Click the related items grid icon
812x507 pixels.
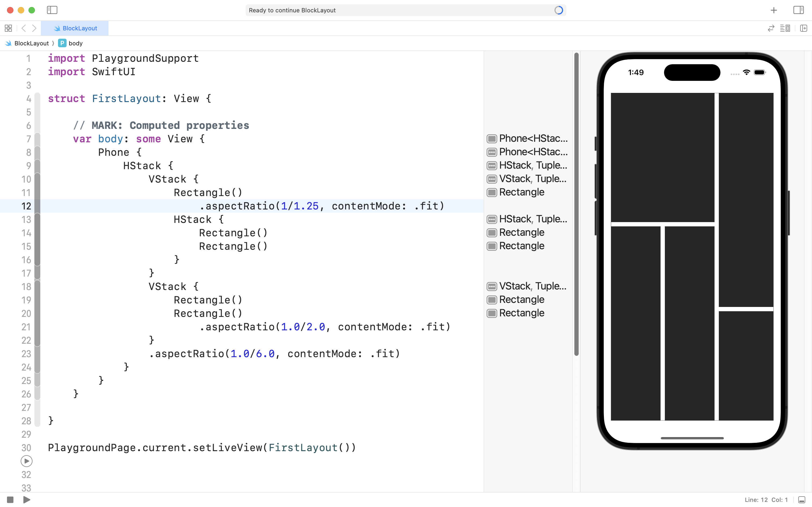(x=8, y=28)
